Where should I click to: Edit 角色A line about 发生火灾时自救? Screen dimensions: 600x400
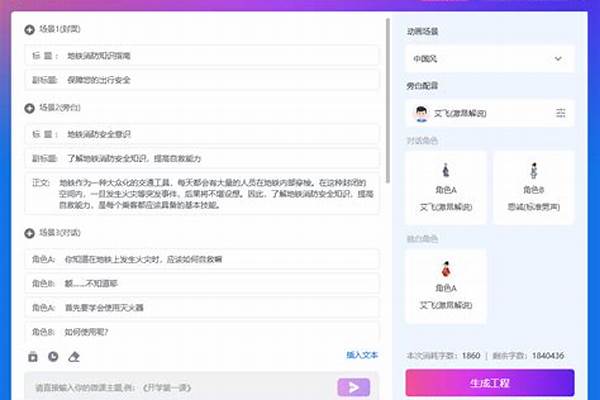202,259
